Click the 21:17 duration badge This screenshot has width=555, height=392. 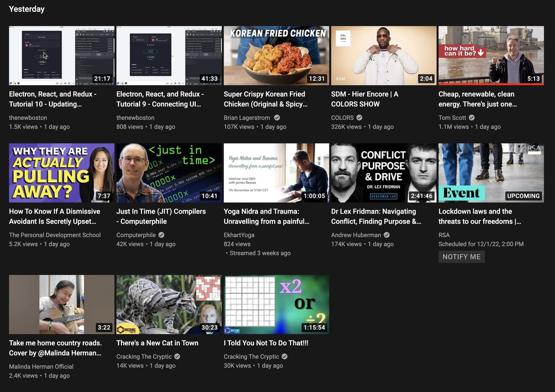click(x=102, y=79)
